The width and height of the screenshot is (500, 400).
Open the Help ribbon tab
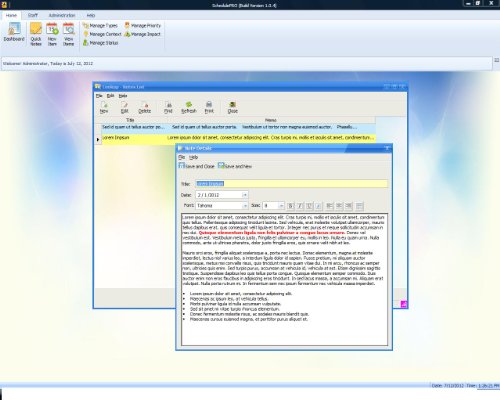91,15
